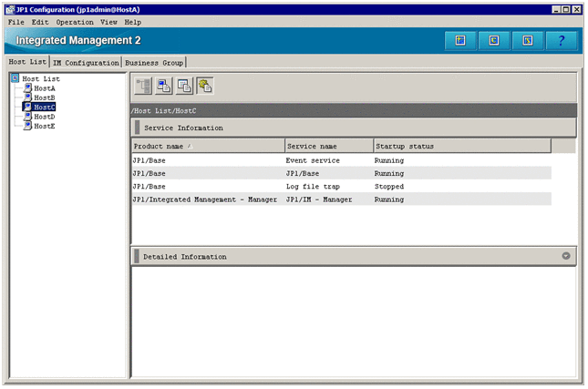Open the Operation menu
Viewport: 588px width, 389px height.
[x=75, y=21]
